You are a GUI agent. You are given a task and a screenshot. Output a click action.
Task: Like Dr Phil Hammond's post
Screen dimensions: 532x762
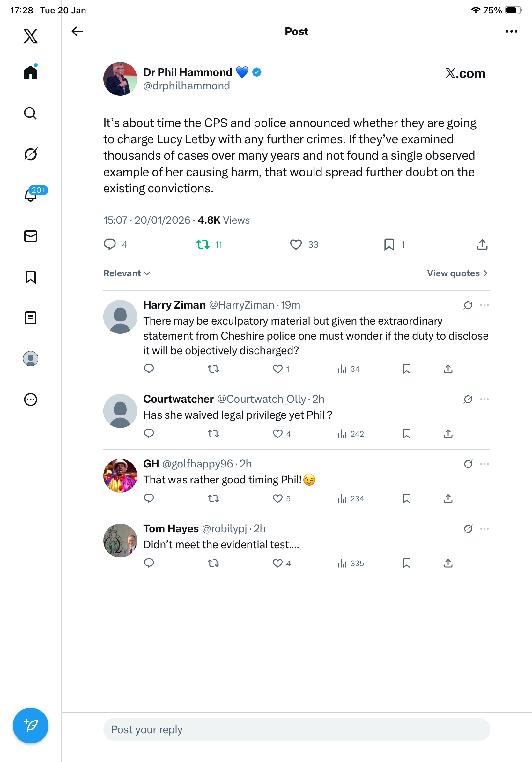296,245
